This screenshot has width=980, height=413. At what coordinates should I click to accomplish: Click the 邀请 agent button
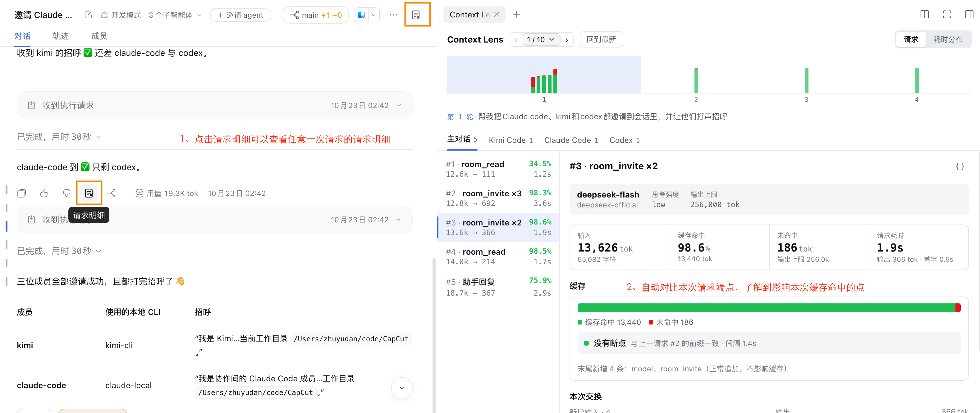pyautogui.click(x=240, y=15)
